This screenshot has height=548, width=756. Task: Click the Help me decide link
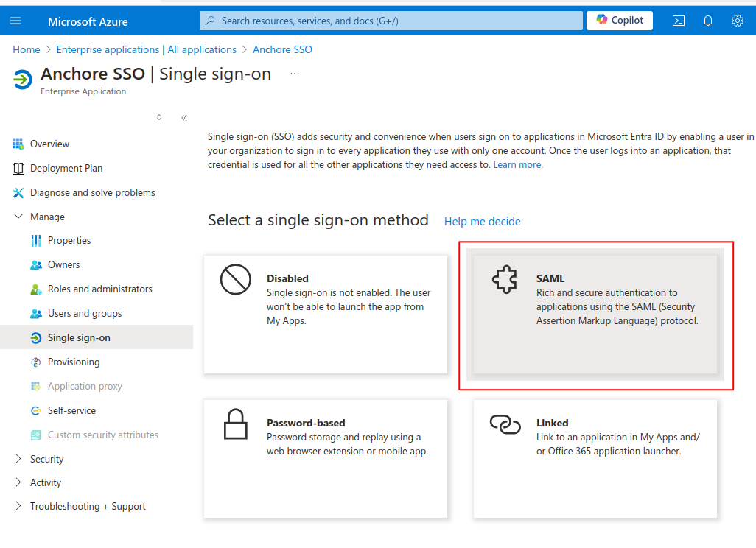coord(482,221)
